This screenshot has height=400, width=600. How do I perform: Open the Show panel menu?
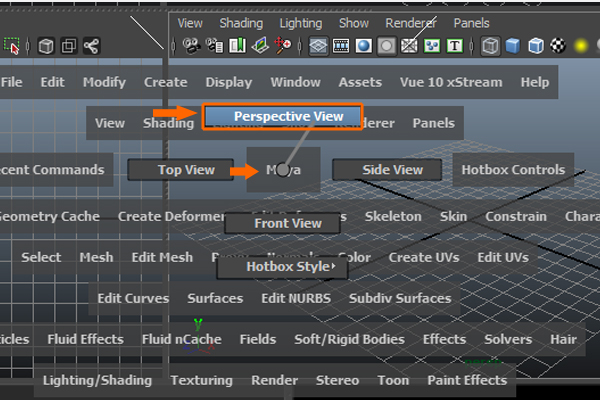click(x=354, y=23)
